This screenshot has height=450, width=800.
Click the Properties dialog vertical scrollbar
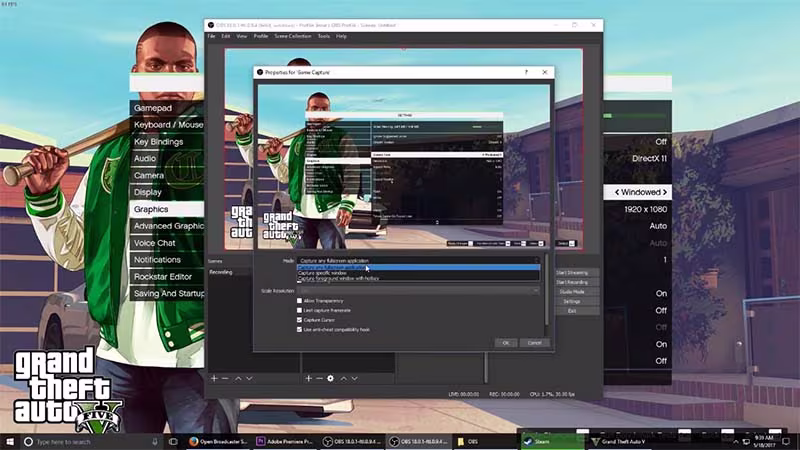coord(546,290)
